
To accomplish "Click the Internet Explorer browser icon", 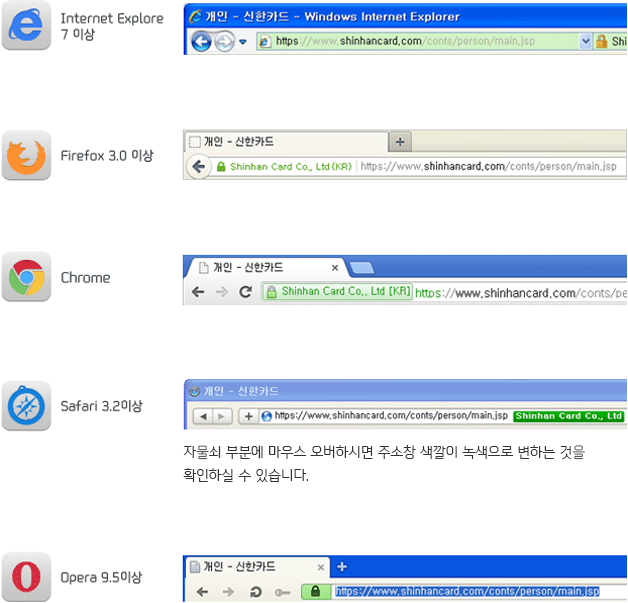I will click(26, 25).
